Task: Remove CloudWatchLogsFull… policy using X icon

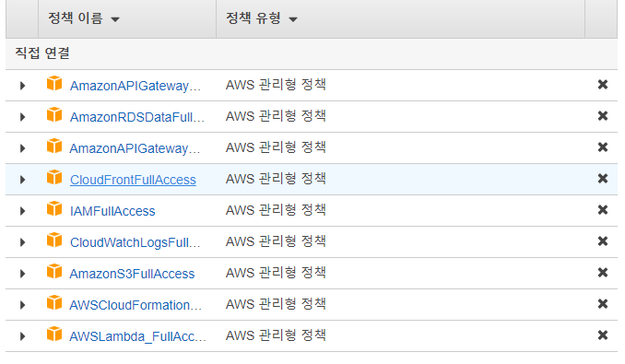Action: point(603,241)
